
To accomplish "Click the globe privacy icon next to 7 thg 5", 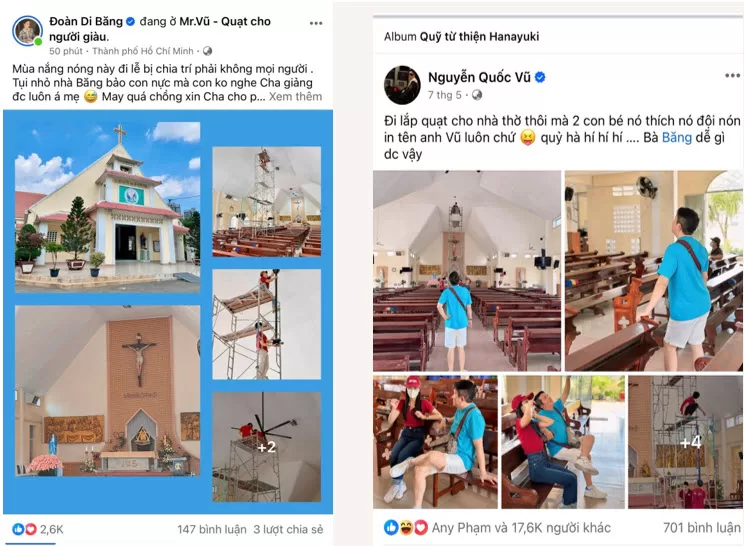I will (477, 95).
